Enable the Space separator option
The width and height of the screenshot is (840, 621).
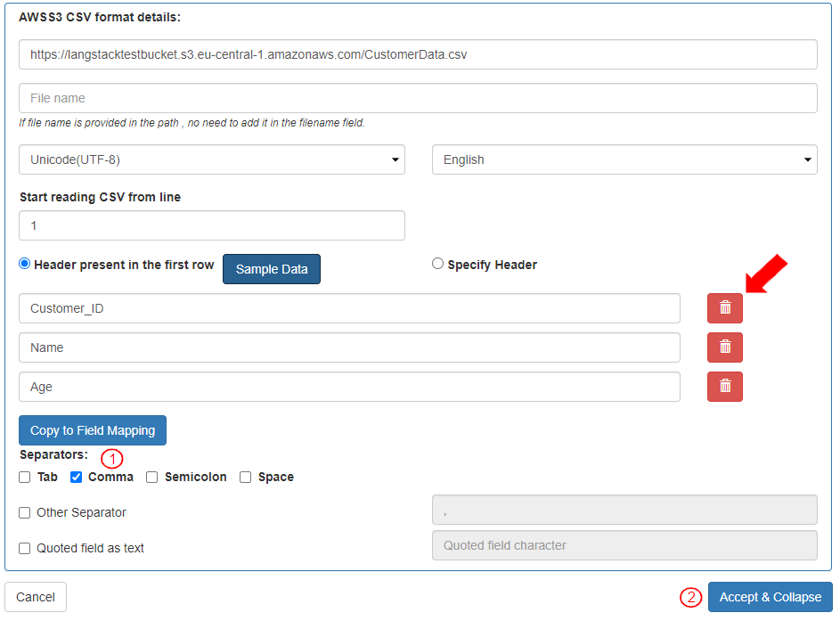(246, 478)
